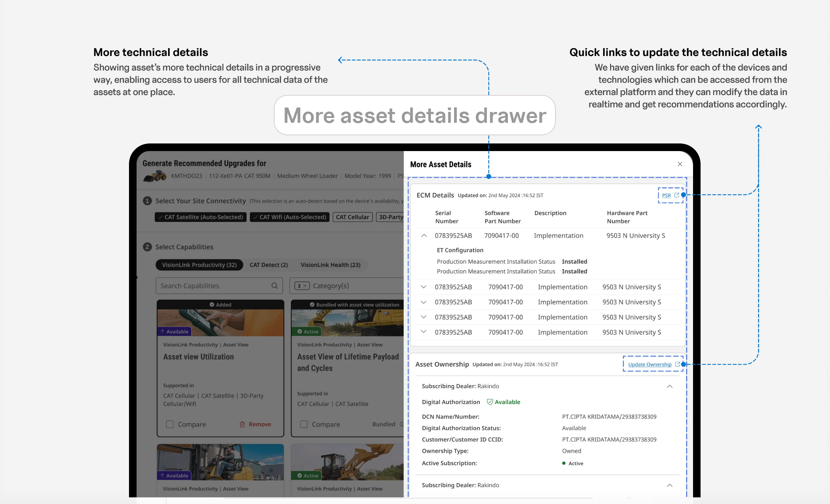
Task: Click the trash icon next to Remove
Action: coord(242,424)
